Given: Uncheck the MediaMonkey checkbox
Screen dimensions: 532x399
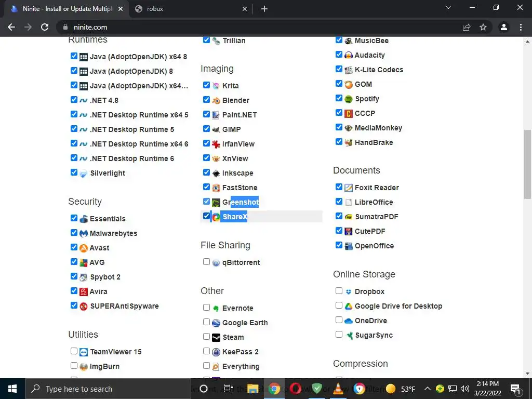Looking at the screenshot, I should click(x=339, y=127).
